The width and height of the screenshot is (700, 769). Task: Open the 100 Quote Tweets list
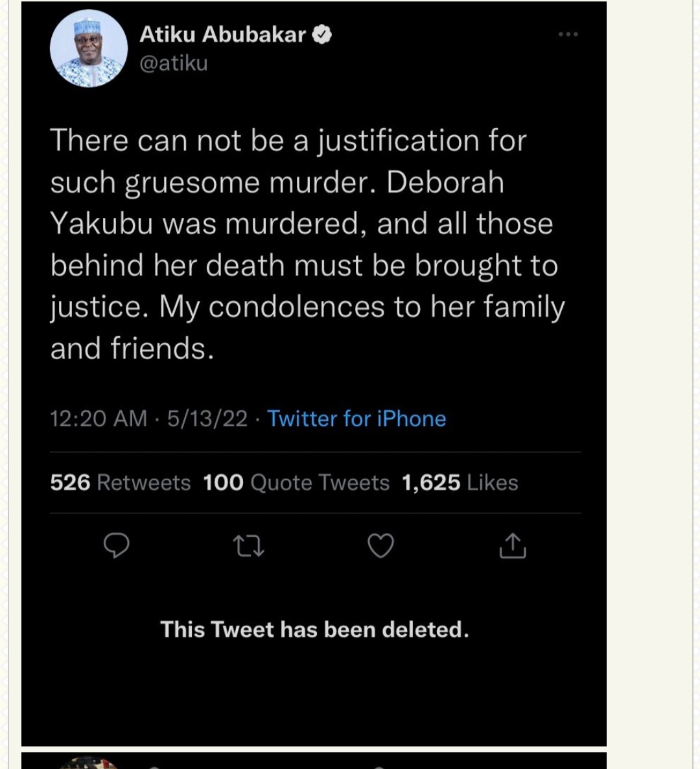coord(296,482)
